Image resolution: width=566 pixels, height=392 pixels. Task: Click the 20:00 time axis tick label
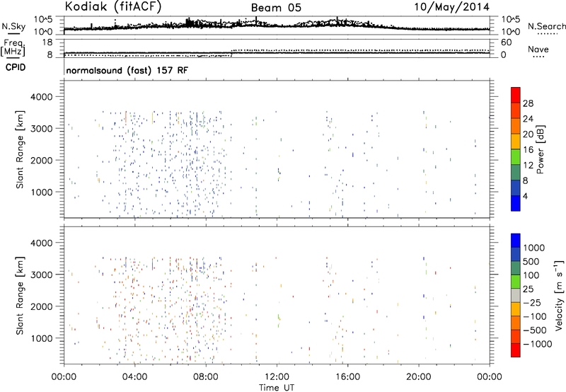click(x=419, y=377)
